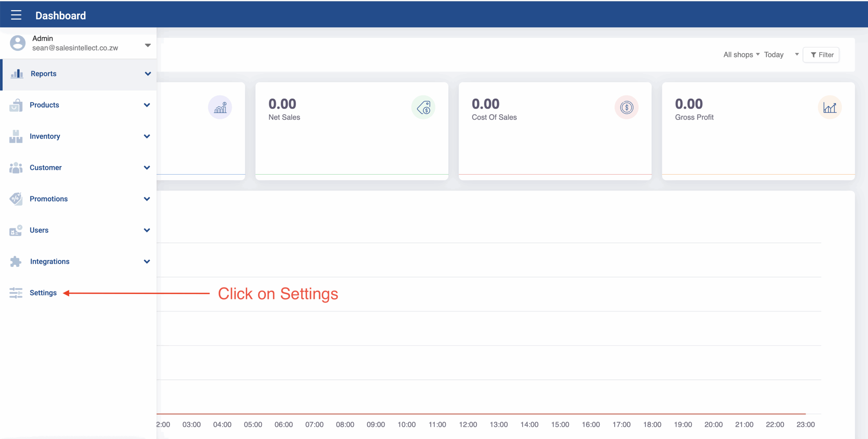Screen dimensions: 868x439
Task: Click the Settings sliders icon
Action: pyautogui.click(x=16, y=293)
